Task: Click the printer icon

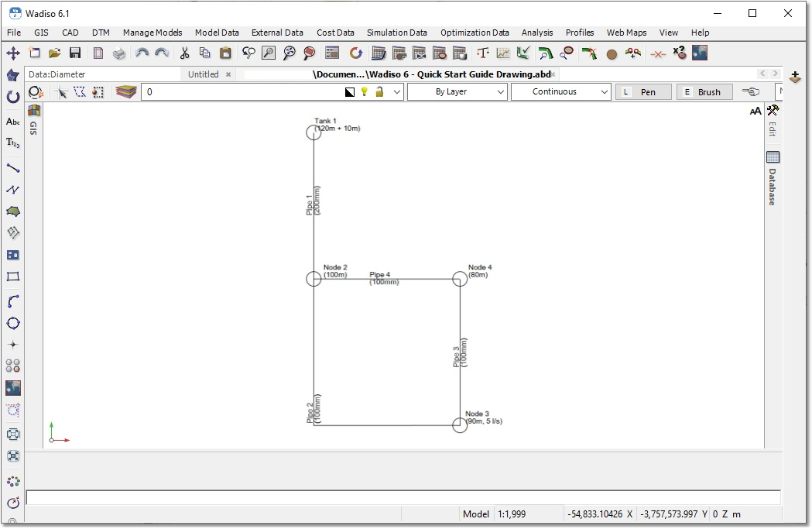Action: click(119, 53)
